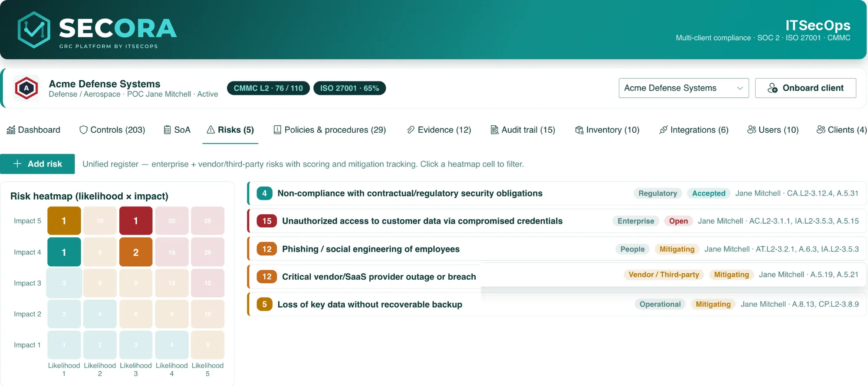
Task: Click the Operational category tag
Action: 660,304
